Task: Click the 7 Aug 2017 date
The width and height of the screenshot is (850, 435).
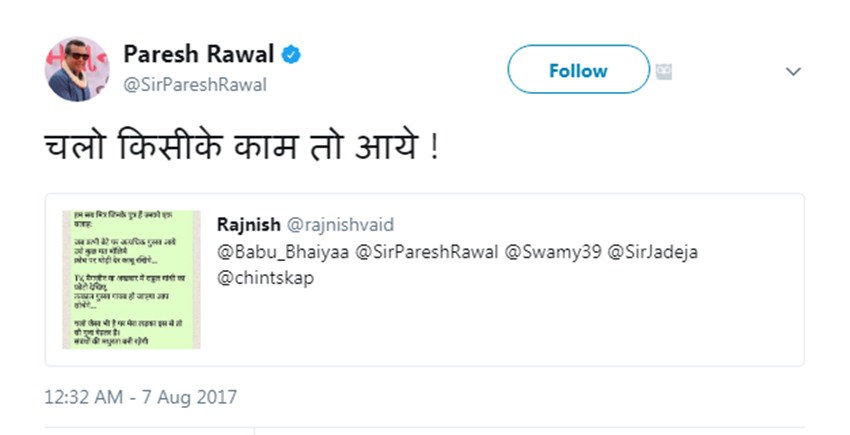Action: tap(192, 397)
